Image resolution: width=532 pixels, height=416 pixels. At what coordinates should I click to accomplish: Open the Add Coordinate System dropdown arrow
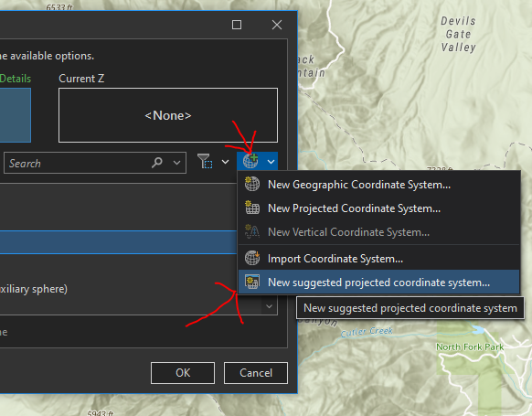click(x=271, y=162)
